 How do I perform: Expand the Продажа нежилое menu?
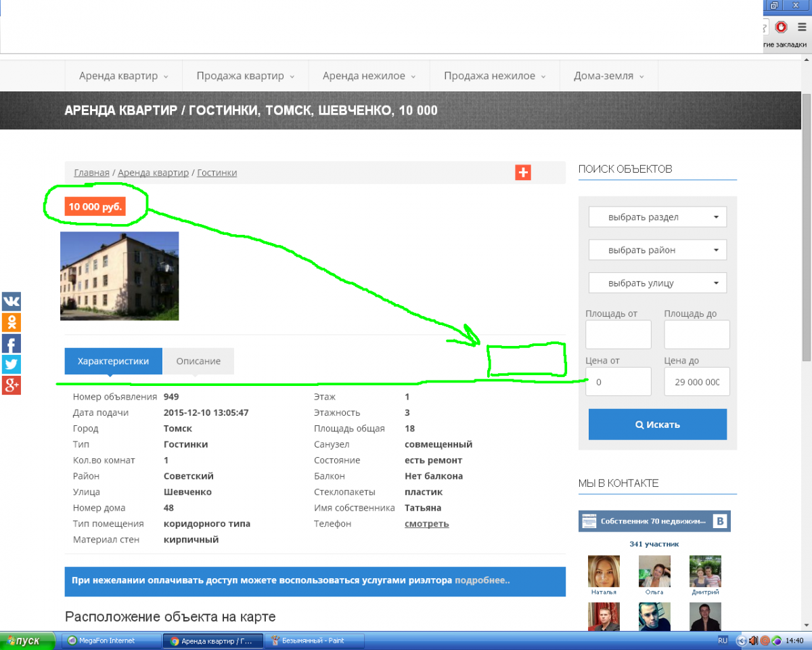coord(495,76)
